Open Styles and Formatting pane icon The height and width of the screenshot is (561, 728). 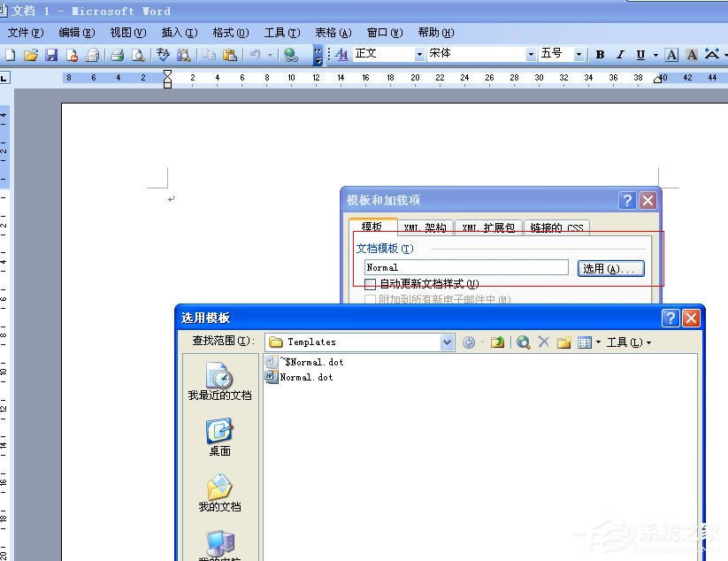click(341, 55)
